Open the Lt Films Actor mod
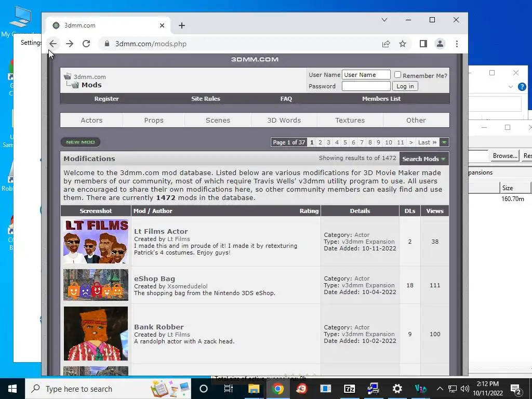The width and height of the screenshot is (532, 399). coord(161,231)
